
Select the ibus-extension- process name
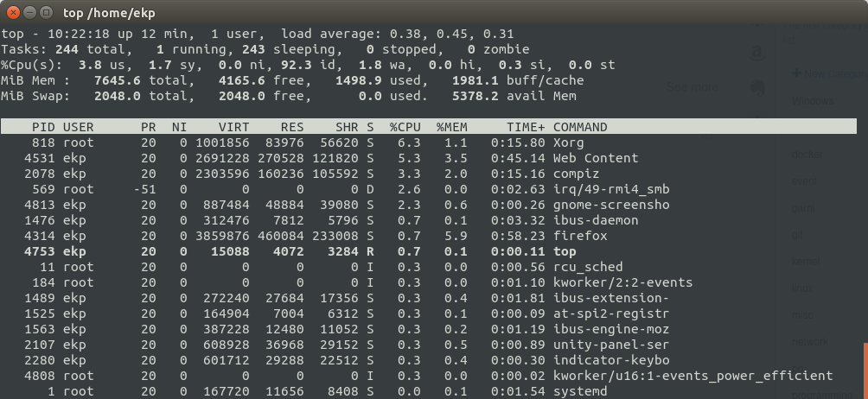611,298
